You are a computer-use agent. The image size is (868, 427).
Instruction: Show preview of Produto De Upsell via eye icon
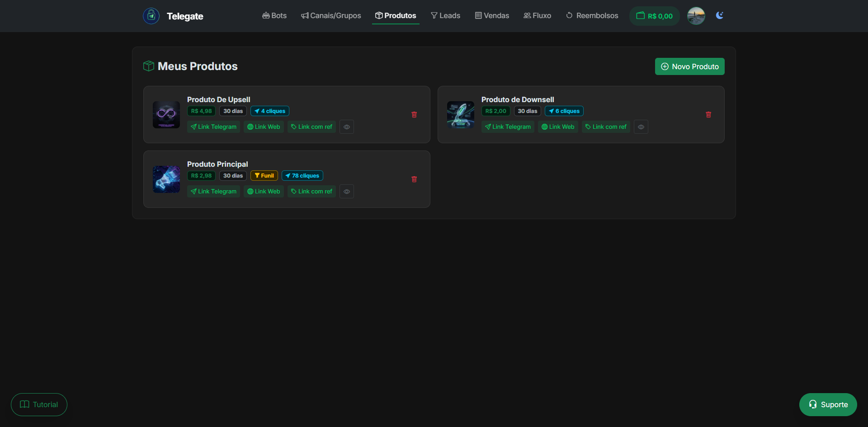(346, 127)
